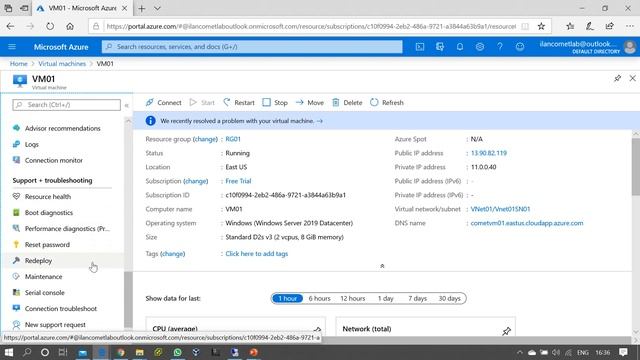Open a new browser tab
The width and height of the screenshot is (640, 360).
coord(141,8)
